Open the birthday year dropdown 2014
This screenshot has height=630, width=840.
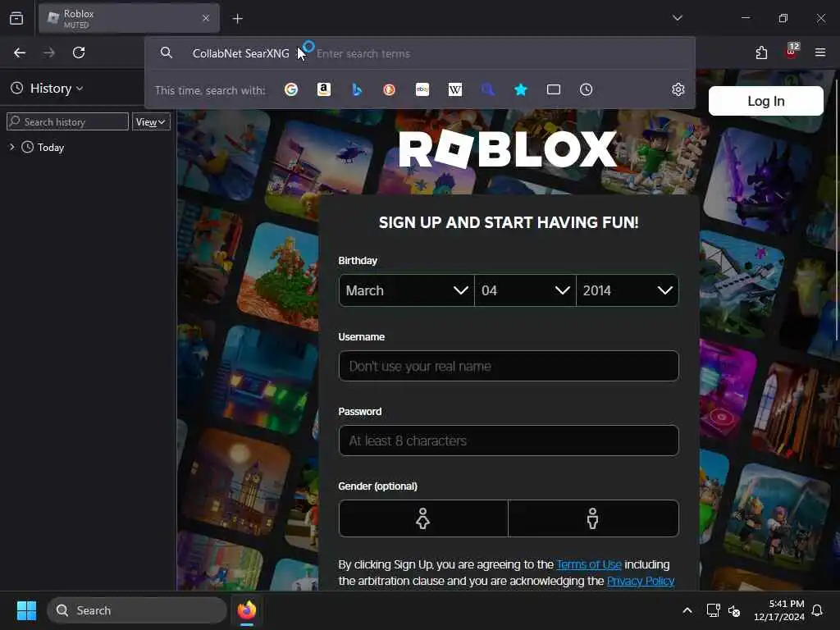click(628, 290)
